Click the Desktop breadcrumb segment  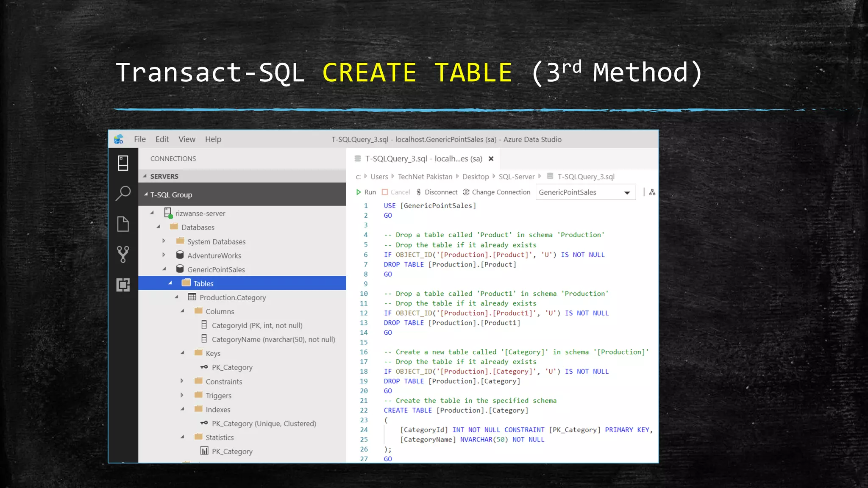tap(476, 177)
